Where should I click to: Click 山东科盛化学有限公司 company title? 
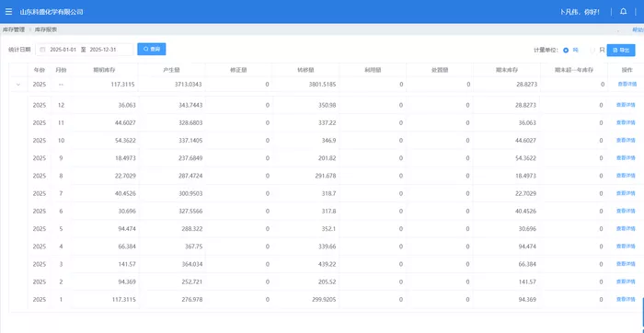pos(52,12)
